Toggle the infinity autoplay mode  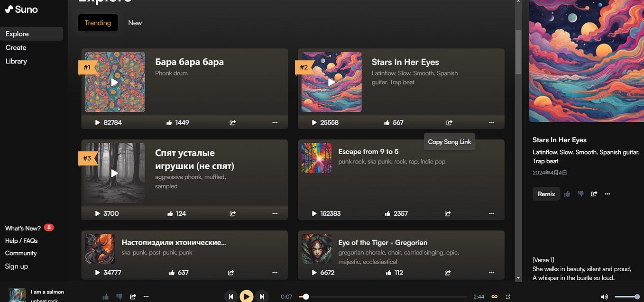click(x=495, y=296)
